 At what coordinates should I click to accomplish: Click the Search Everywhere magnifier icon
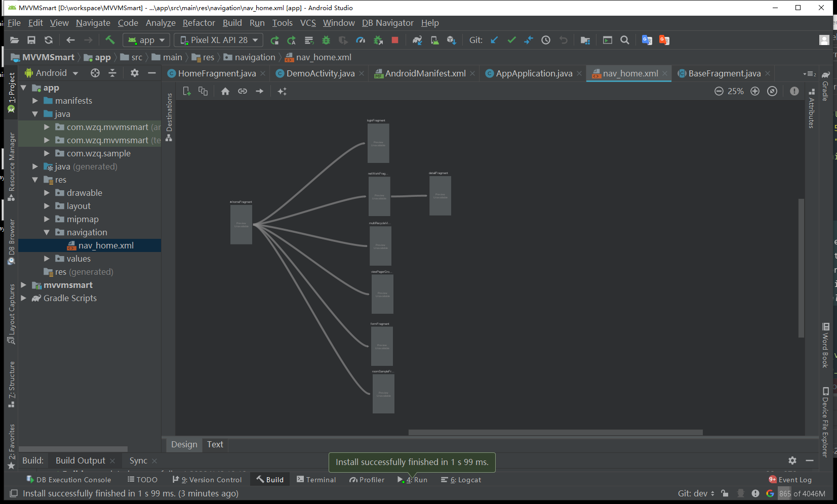(625, 40)
